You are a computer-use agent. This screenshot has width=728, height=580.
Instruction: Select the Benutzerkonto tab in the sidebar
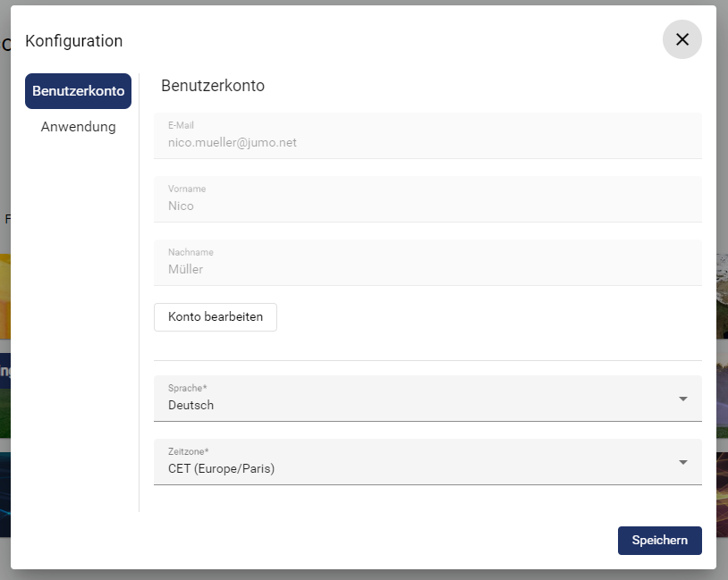pyautogui.click(x=78, y=91)
